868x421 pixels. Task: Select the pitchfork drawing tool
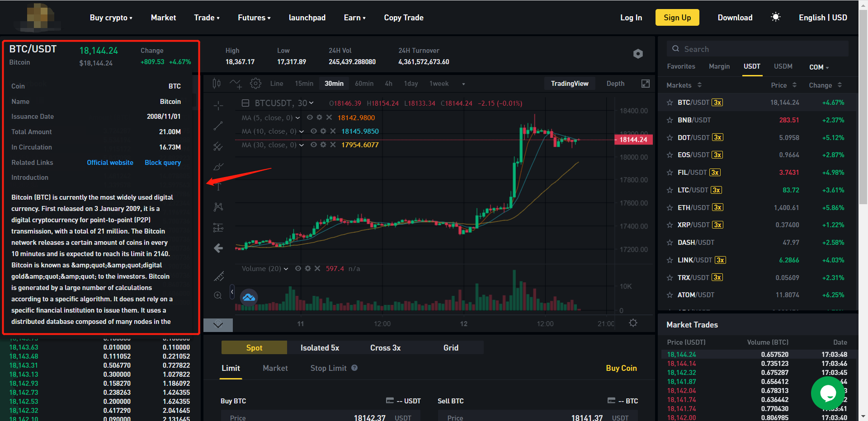tap(218, 146)
